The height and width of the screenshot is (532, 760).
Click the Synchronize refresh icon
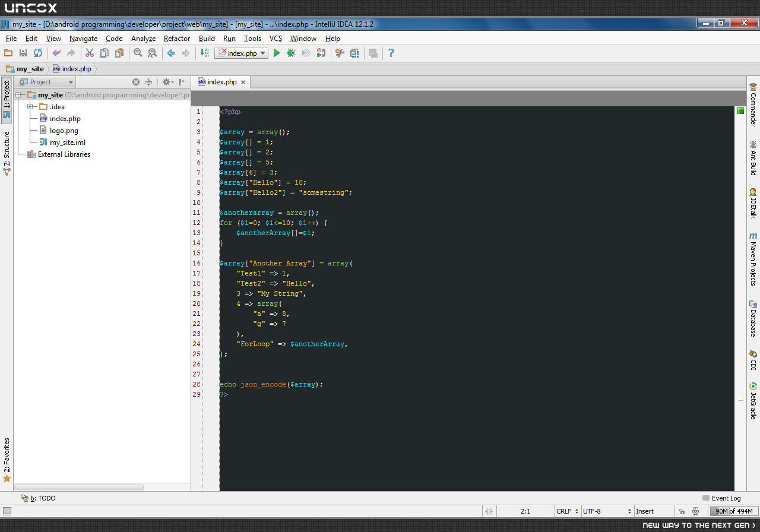pos(37,53)
